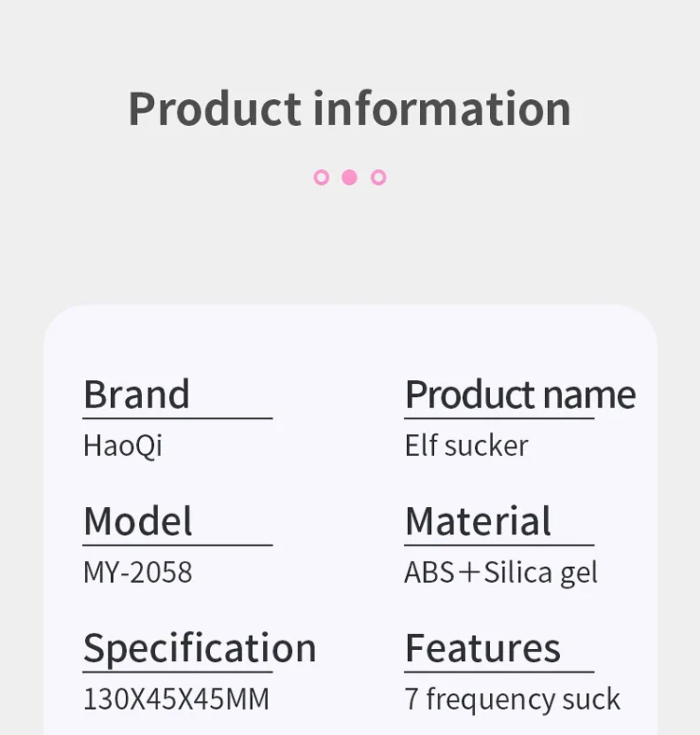The image size is (700, 735).
Task: Click the 130X45X45MM dimensions text
Action: tap(176, 700)
